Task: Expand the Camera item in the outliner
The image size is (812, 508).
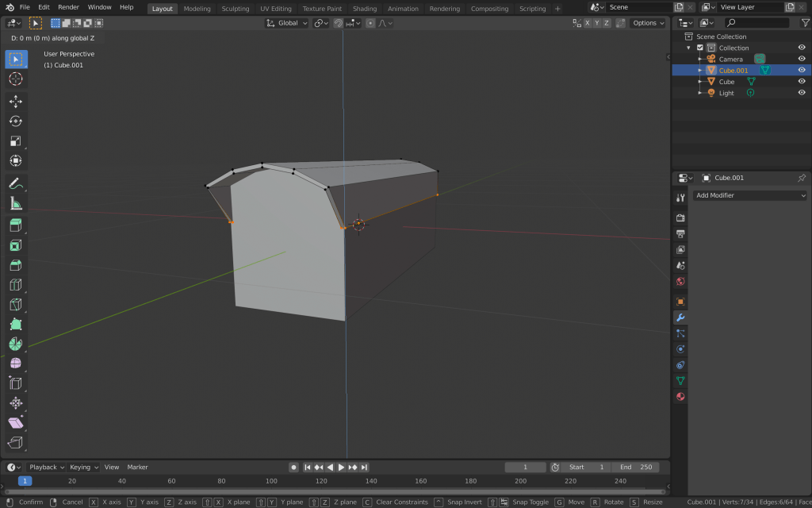Action: tap(700, 59)
